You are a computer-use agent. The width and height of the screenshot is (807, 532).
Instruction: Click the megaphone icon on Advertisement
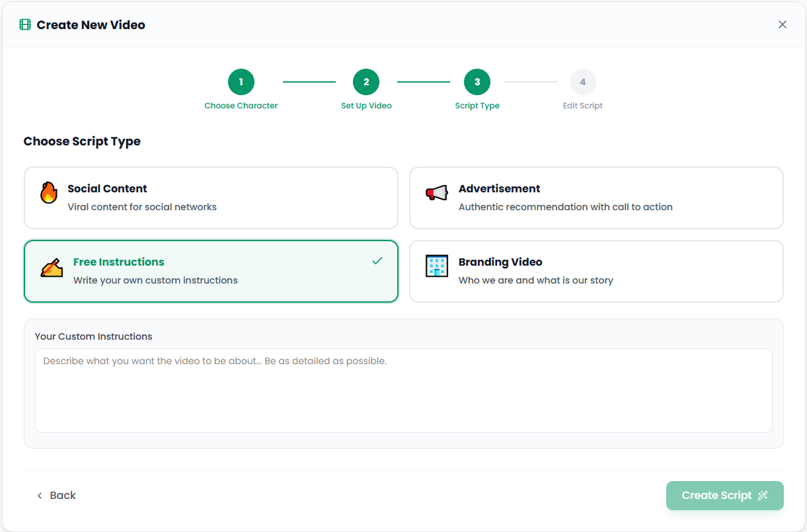(437, 193)
